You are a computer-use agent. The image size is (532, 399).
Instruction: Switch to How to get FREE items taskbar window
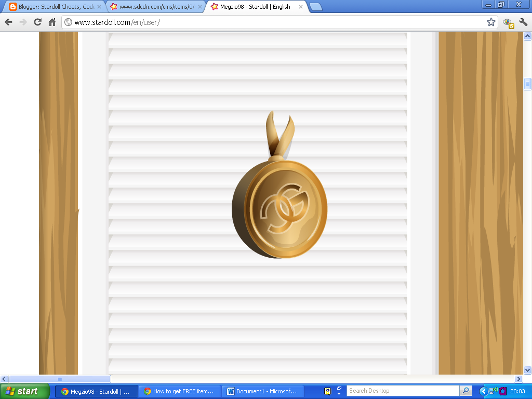point(179,392)
